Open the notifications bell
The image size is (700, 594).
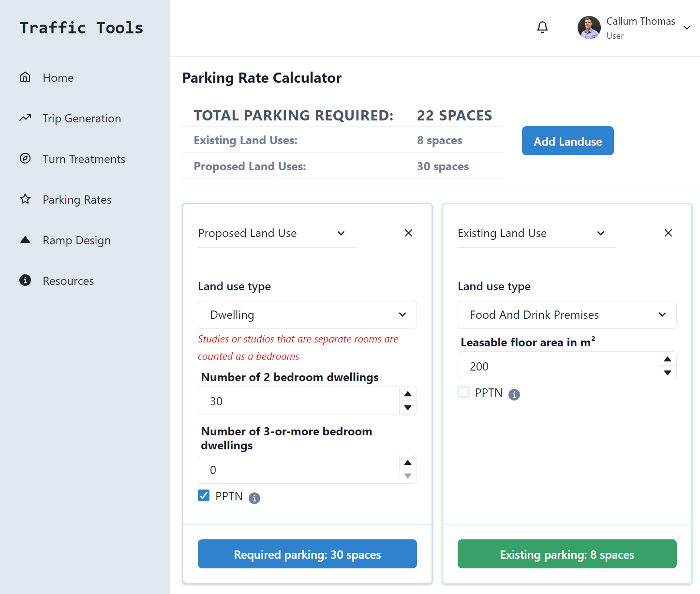(x=543, y=28)
